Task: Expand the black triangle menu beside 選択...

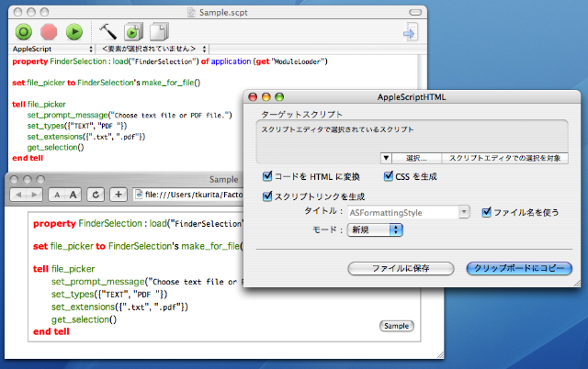Action: (386, 158)
